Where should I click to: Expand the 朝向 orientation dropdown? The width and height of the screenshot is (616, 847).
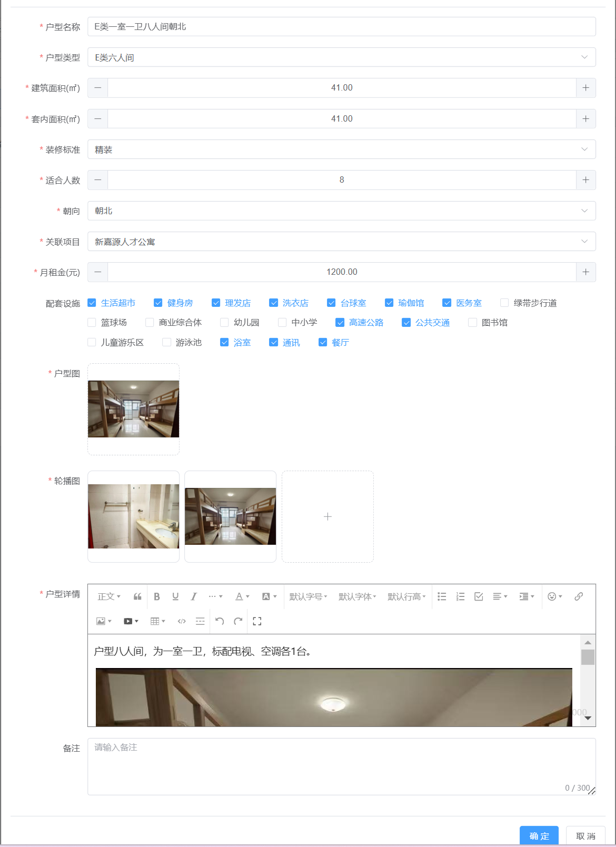[341, 211]
